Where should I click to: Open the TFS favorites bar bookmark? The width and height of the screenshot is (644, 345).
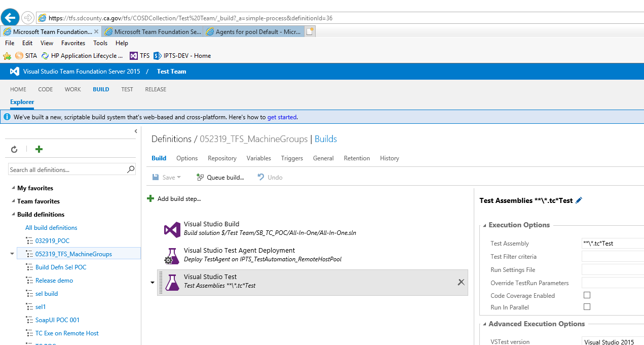pos(140,56)
